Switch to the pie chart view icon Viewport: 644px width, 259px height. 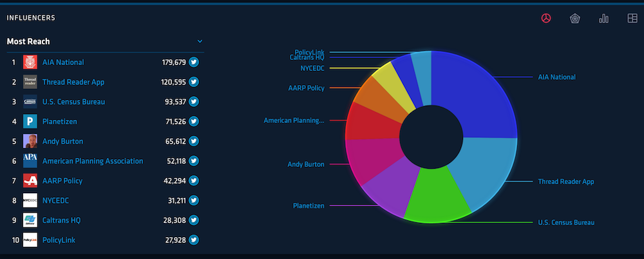click(x=546, y=18)
